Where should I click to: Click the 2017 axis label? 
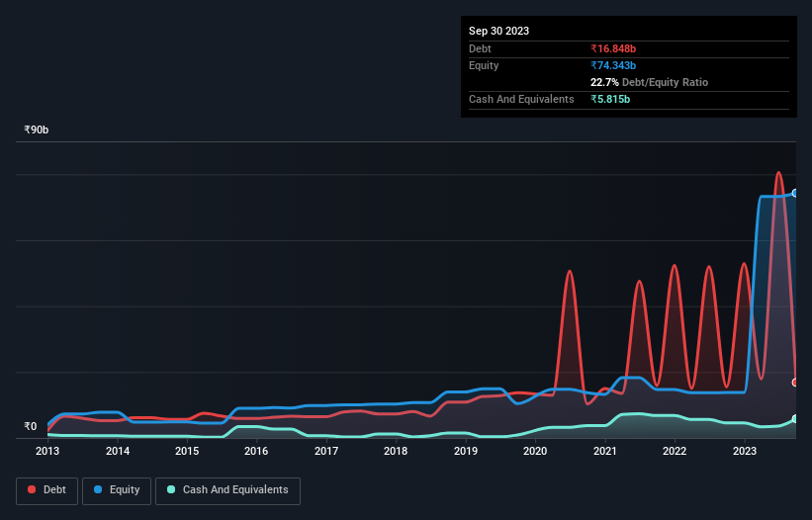point(326,451)
